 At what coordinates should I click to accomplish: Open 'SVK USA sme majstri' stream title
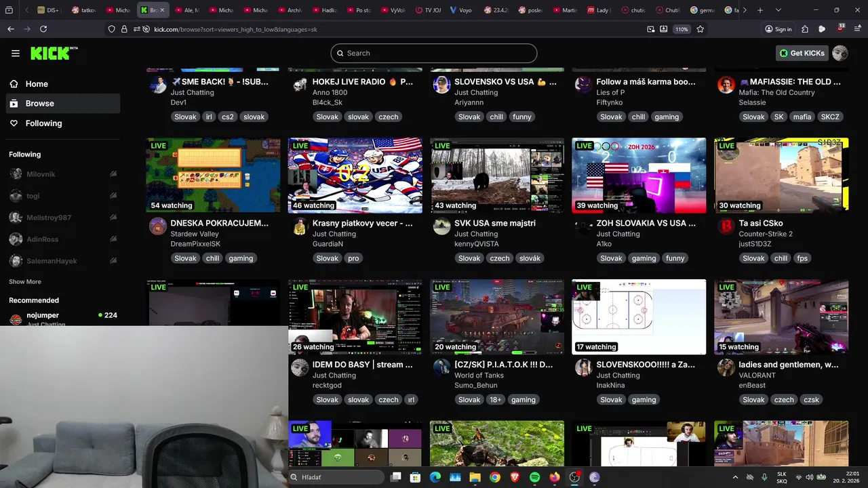(495, 223)
